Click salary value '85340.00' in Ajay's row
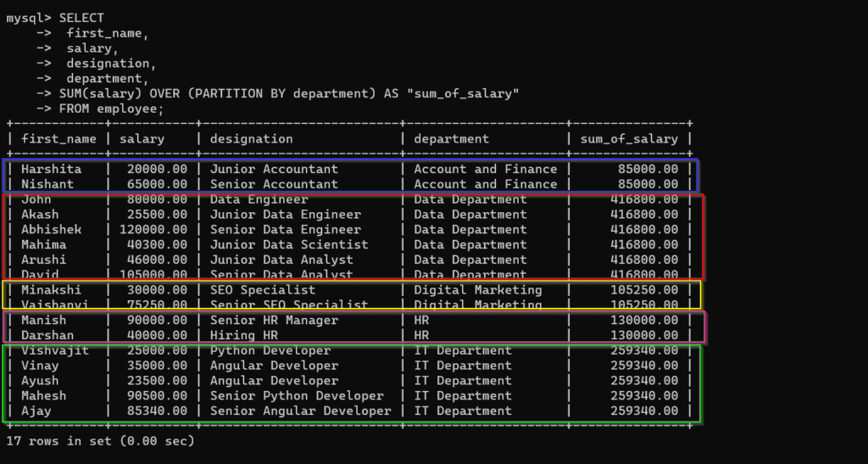868x464 pixels. (x=157, y=411)
